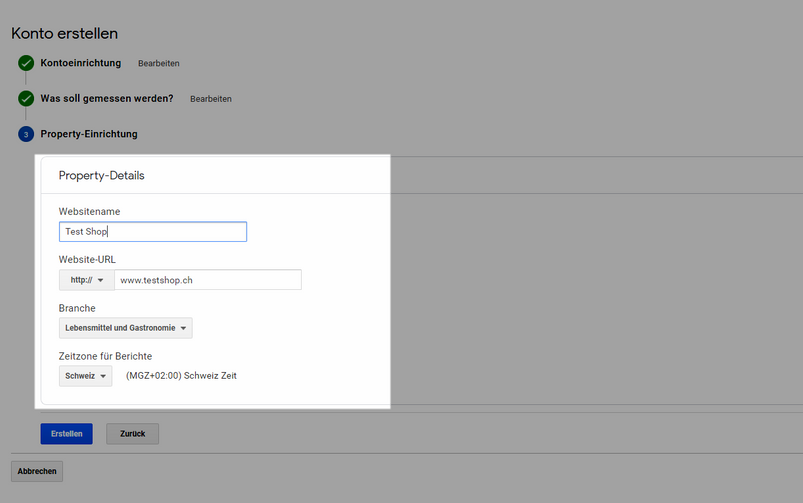Click the blue step 3 circle icon
Image resolution: width=803 pixels, height=503 pixels.
click(26, 134)
